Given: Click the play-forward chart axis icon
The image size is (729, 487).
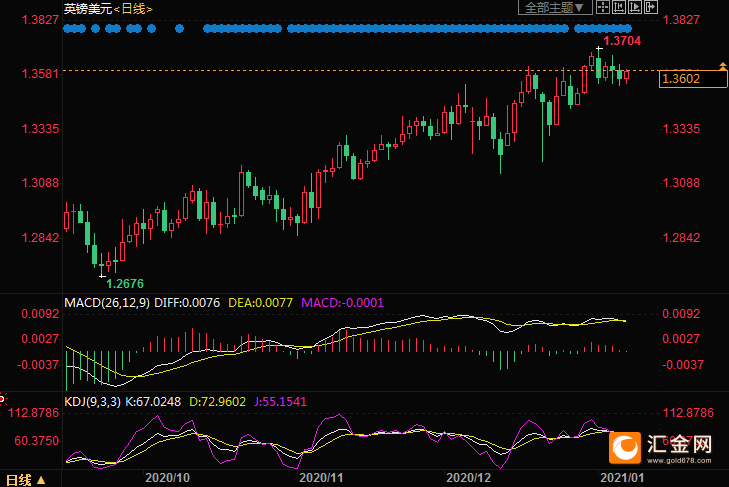Looking at the screenshot, I should 635,7.
